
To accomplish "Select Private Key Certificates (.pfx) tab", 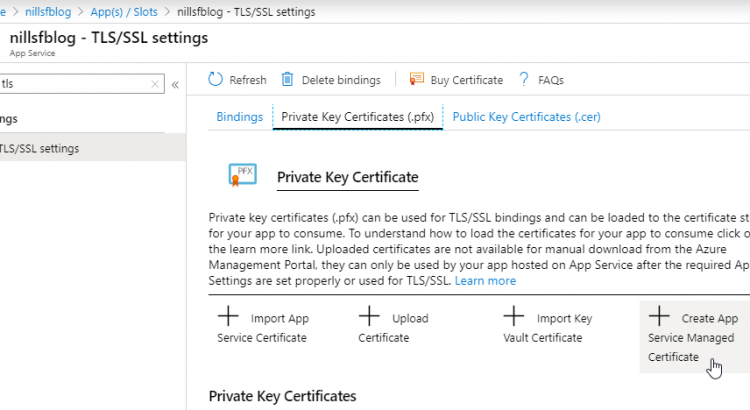I will pyautogui.click(x=357, y=117).
